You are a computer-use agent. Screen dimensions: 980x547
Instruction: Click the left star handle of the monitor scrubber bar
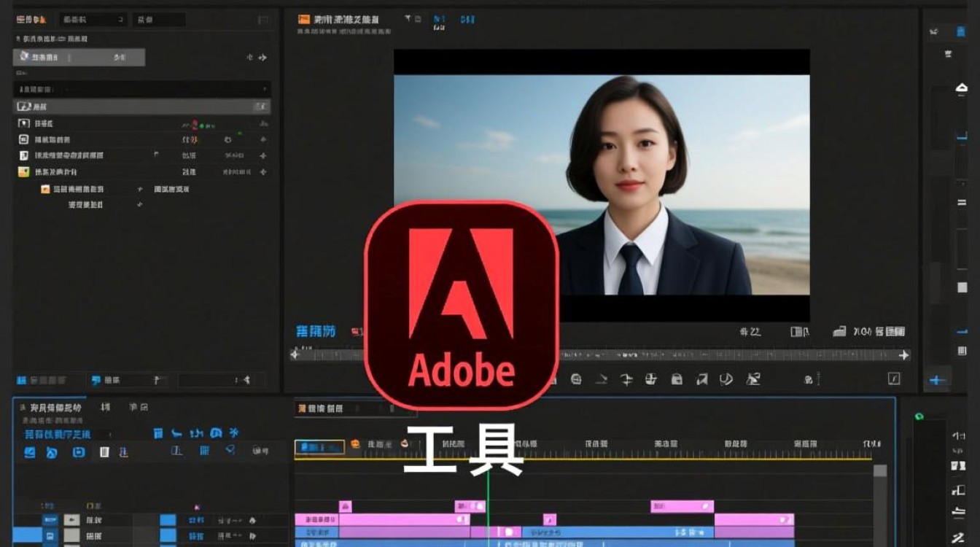[x=295, y=354]
